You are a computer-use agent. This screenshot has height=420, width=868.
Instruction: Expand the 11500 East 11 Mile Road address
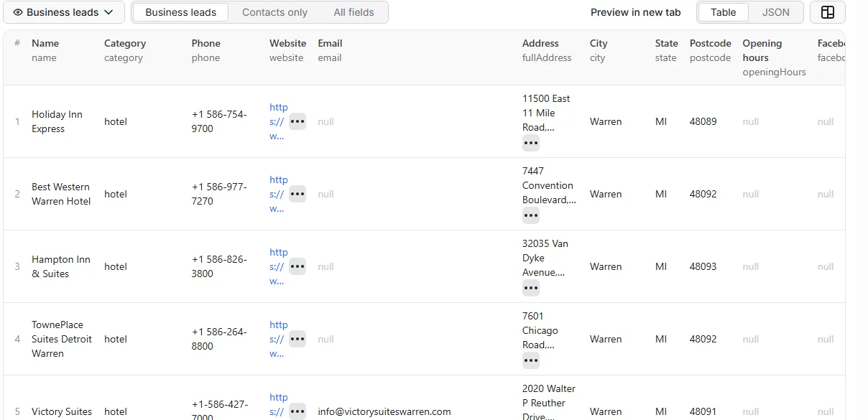[531, 143]
